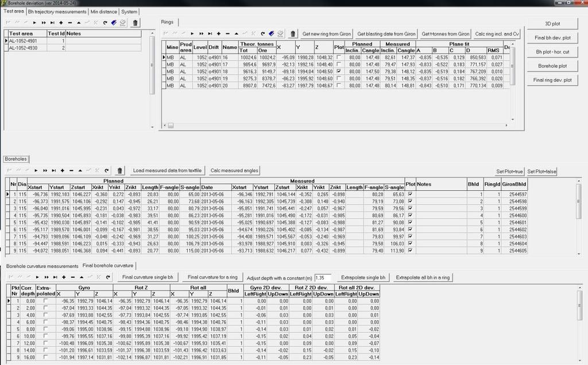Refresh data in Boreholes toolbar
This screenshot has height=365, width=588.
106,171
